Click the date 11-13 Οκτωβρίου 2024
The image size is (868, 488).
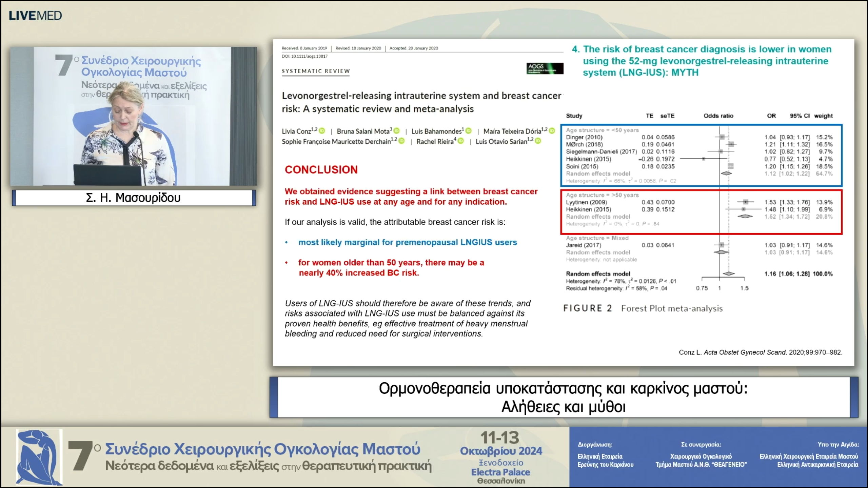[x=501, y=443]
